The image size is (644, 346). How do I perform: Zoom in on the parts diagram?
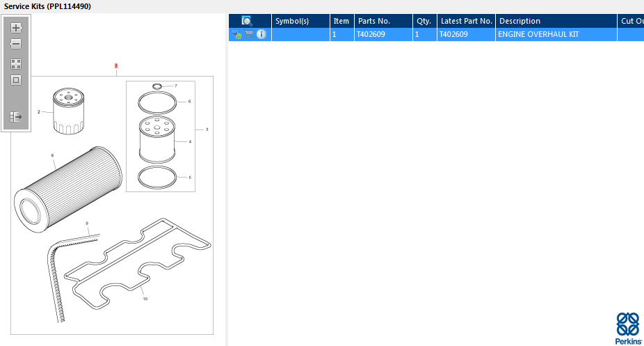(16, 28)
